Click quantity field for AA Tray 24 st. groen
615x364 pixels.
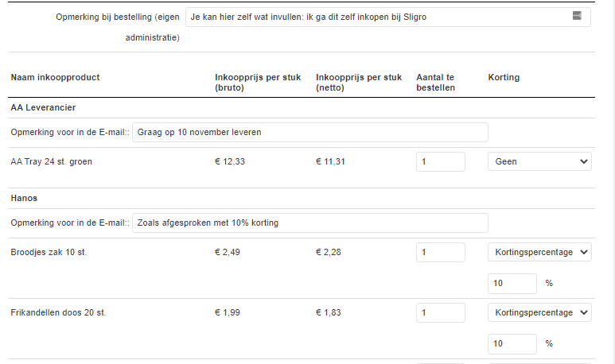click(x=441, y=161)
